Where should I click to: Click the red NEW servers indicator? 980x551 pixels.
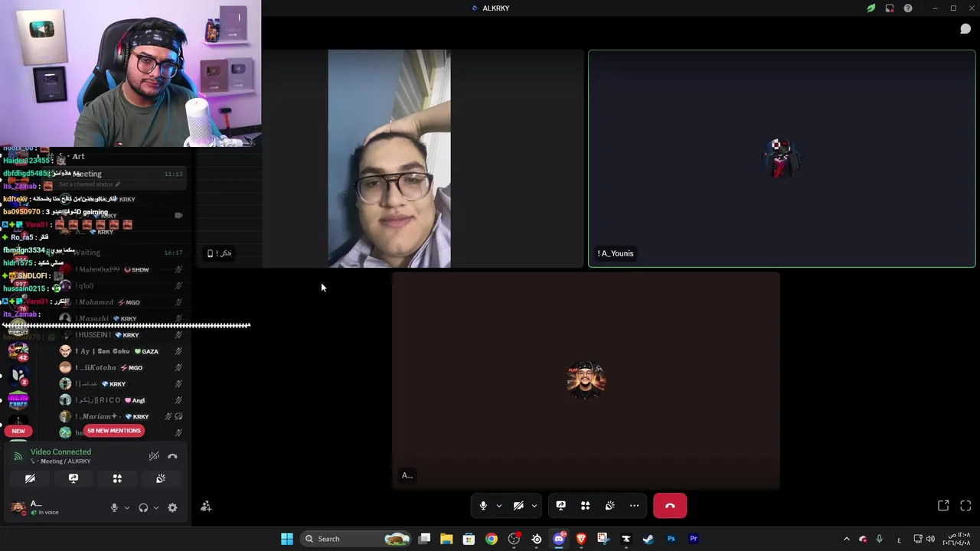(18, 431)
